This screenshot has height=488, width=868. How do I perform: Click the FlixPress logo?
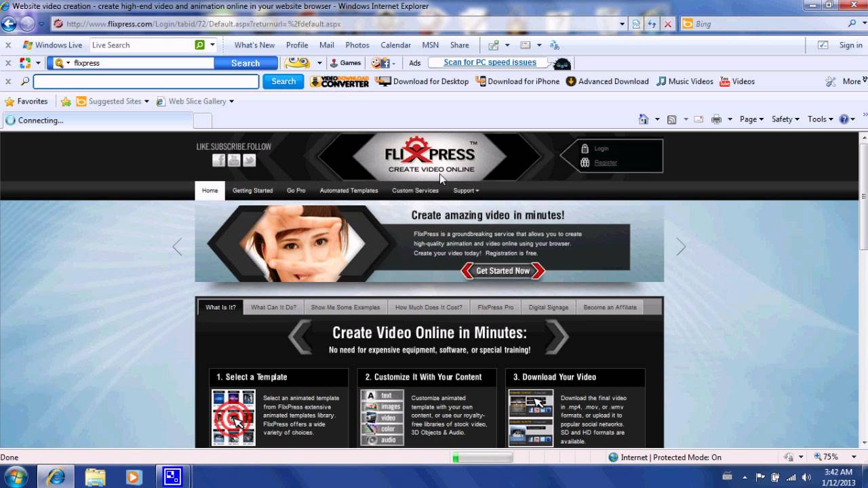pyautogui.click(x=430, y=155)
